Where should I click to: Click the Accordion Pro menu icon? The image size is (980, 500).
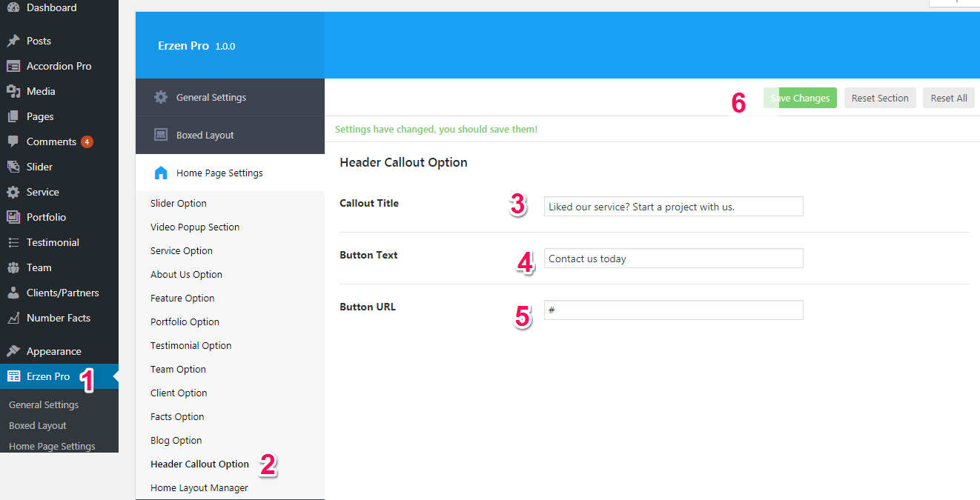(13, 66)
